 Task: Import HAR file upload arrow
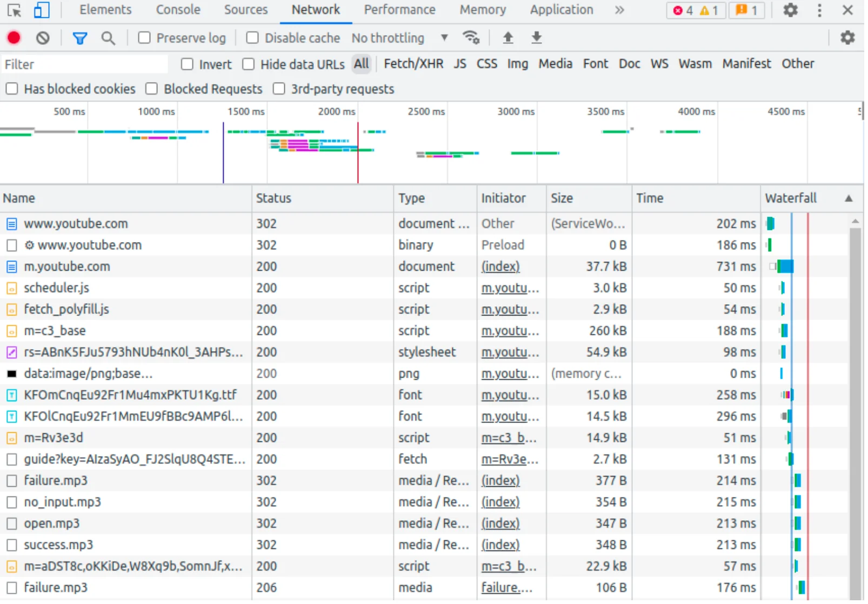[508, 37]
